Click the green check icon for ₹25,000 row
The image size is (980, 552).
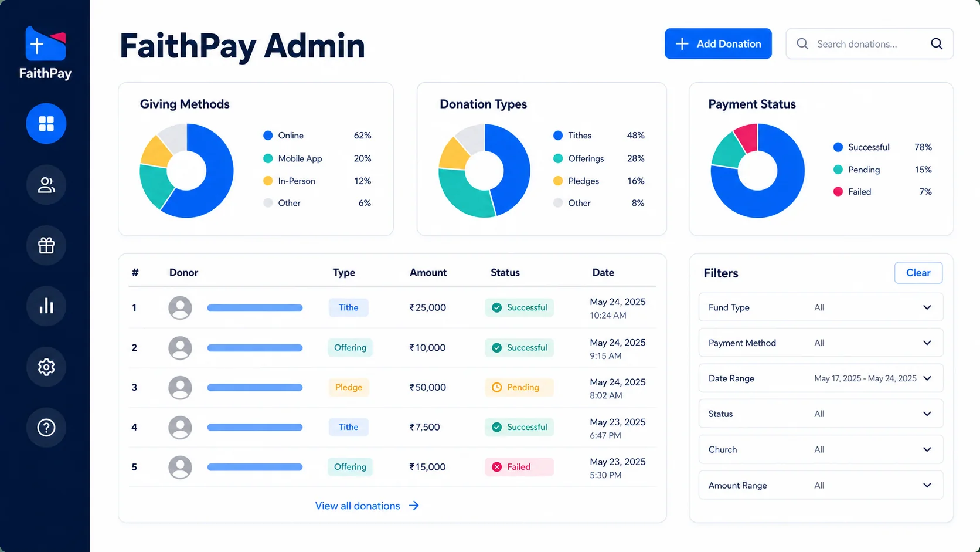pyautogui.click(x=496, y=307)
